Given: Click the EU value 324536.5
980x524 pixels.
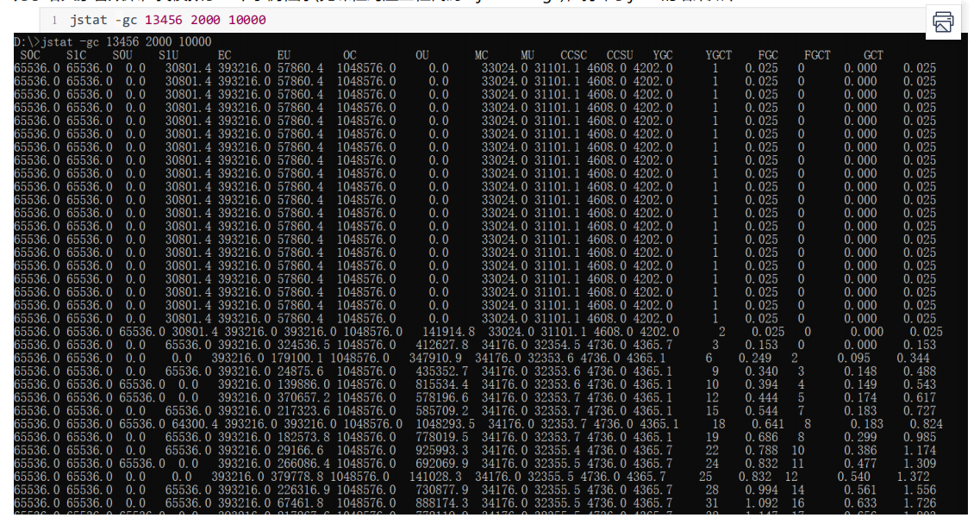Looking at the screenshot, I should coord(303,345).
